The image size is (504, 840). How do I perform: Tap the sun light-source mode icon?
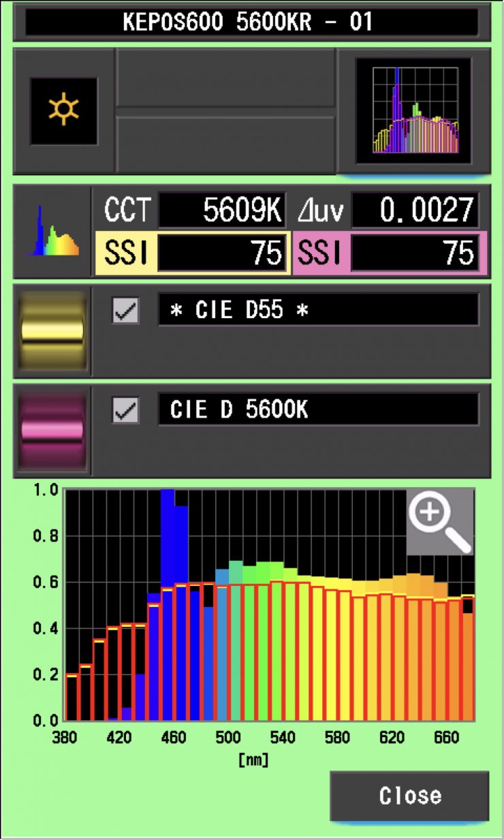(x=63, y=111)
